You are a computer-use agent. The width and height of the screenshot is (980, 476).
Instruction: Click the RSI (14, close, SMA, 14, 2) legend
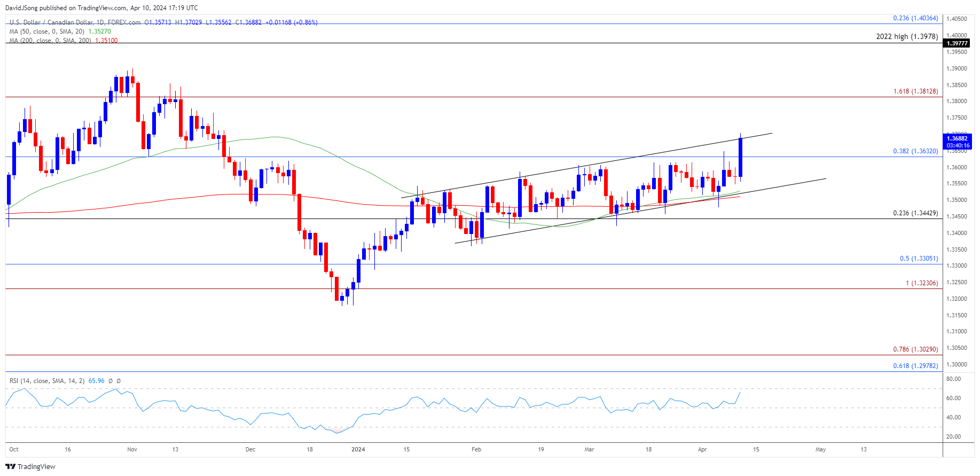pos(47,381)
